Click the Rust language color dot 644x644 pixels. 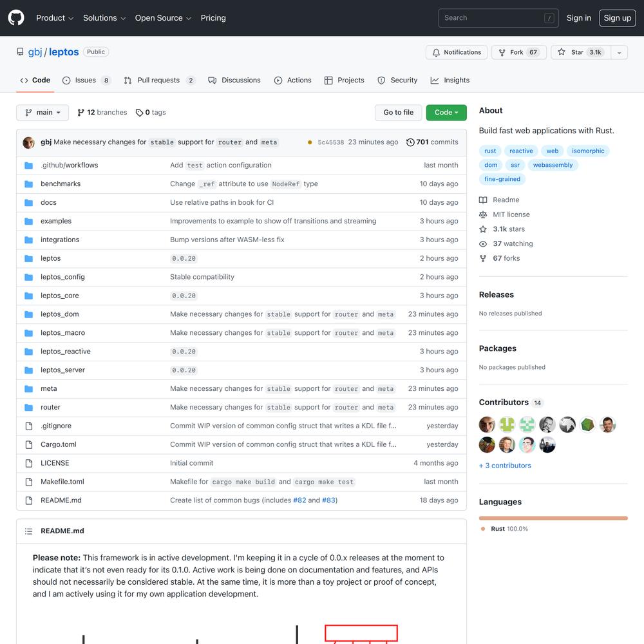click(x=483, y=529)
